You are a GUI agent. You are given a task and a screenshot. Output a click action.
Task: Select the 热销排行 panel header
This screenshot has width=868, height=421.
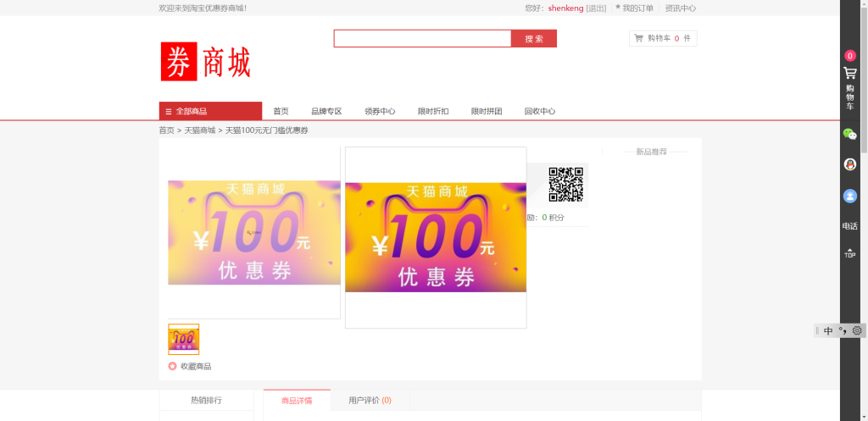point(207,400)
